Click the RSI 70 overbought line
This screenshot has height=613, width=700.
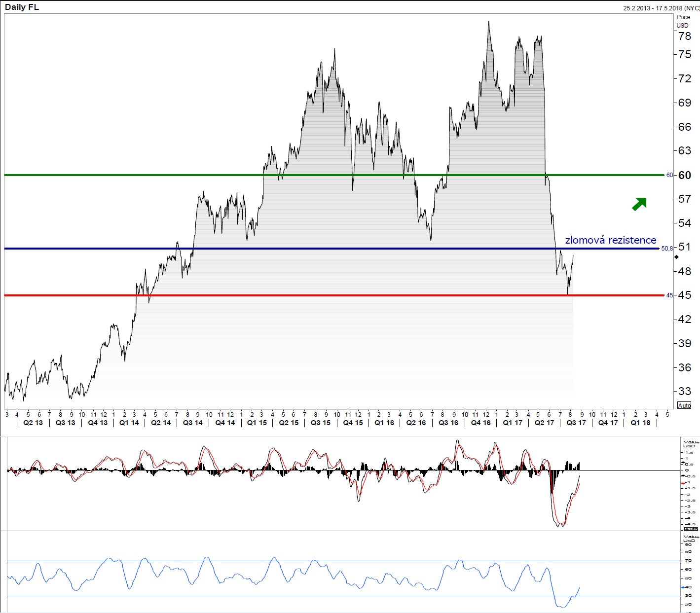tap(344, 561)
